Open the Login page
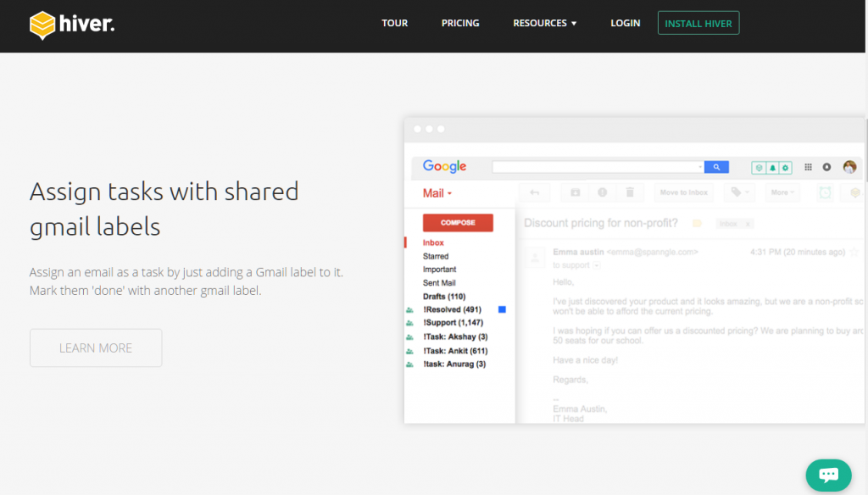Viewport: 868px width, 495px height. 625,23
